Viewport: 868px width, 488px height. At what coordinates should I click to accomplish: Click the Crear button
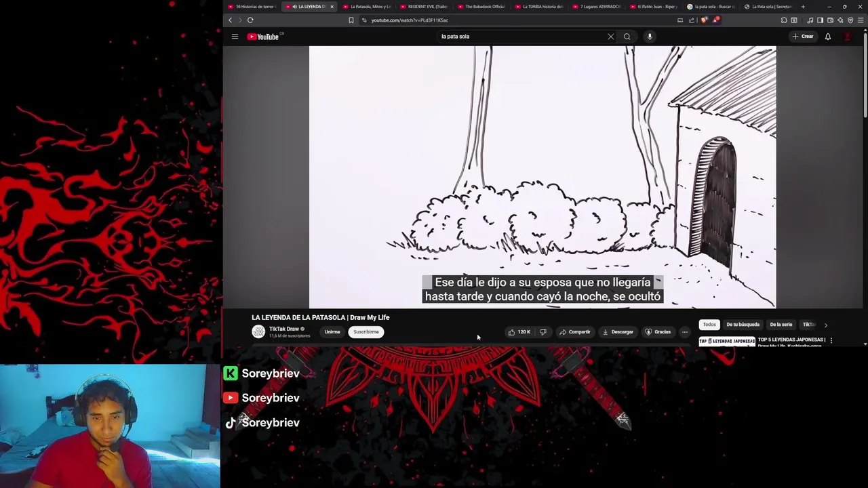[803, 37]
